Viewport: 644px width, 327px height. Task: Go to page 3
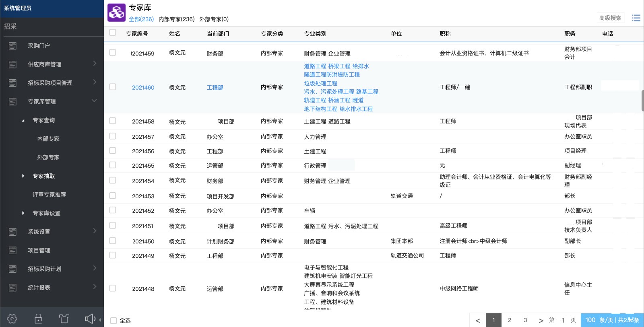pos(525,320)
